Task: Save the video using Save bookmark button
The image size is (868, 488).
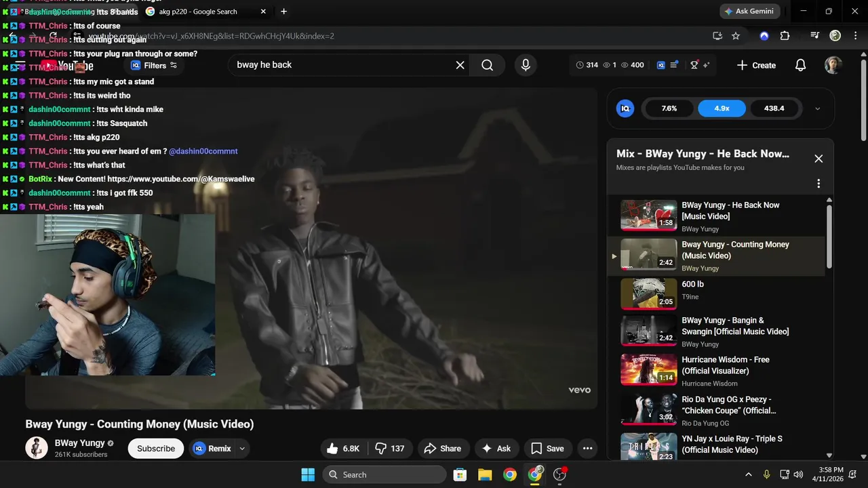Action: [547, 449]
